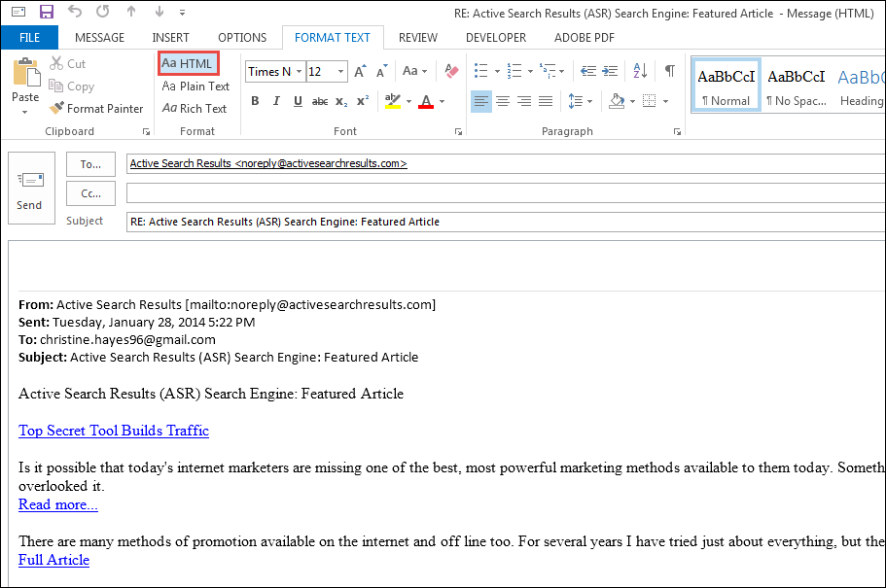886x588 pixels.
Task: Open Line and Paragraph Spacing menu
Action: (x=581, y=102)
